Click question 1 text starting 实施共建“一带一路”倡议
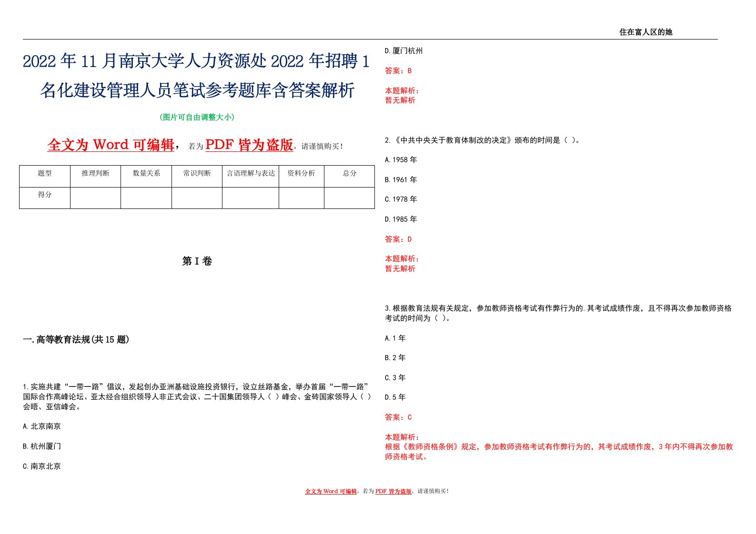756x534 pixels. tap(197, 396)
